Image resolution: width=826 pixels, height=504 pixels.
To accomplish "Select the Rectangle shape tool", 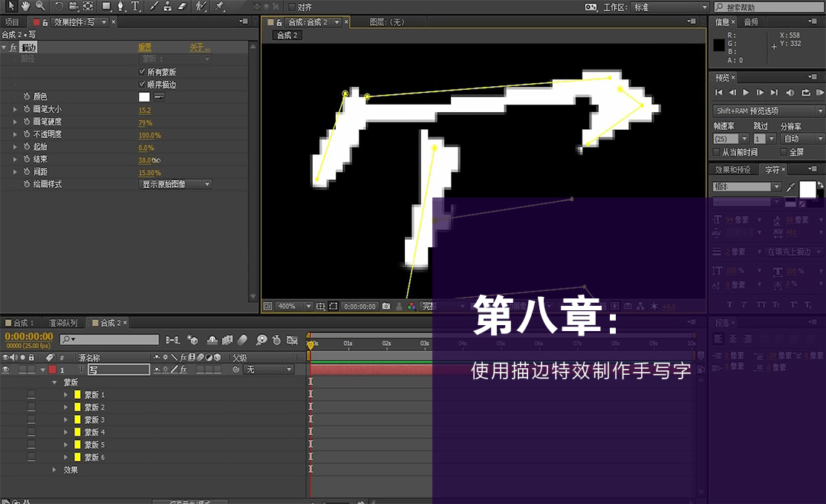I will pyautogui.click(x=106, y=7).
